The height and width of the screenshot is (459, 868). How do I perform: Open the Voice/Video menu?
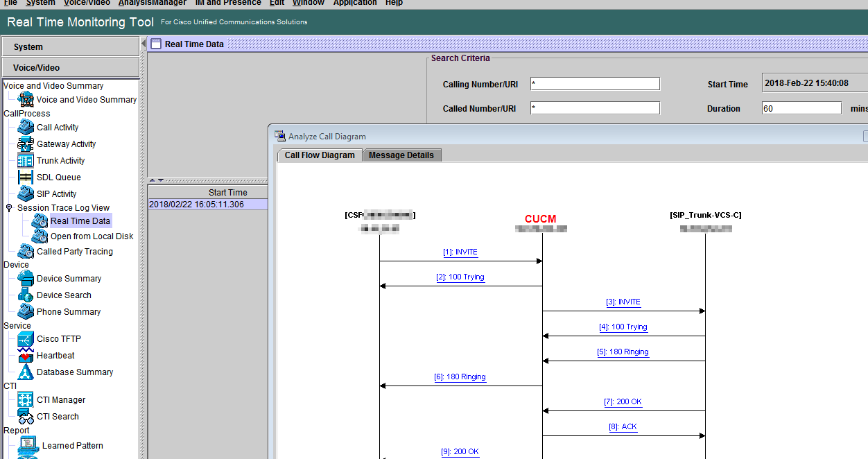point(87,3)
